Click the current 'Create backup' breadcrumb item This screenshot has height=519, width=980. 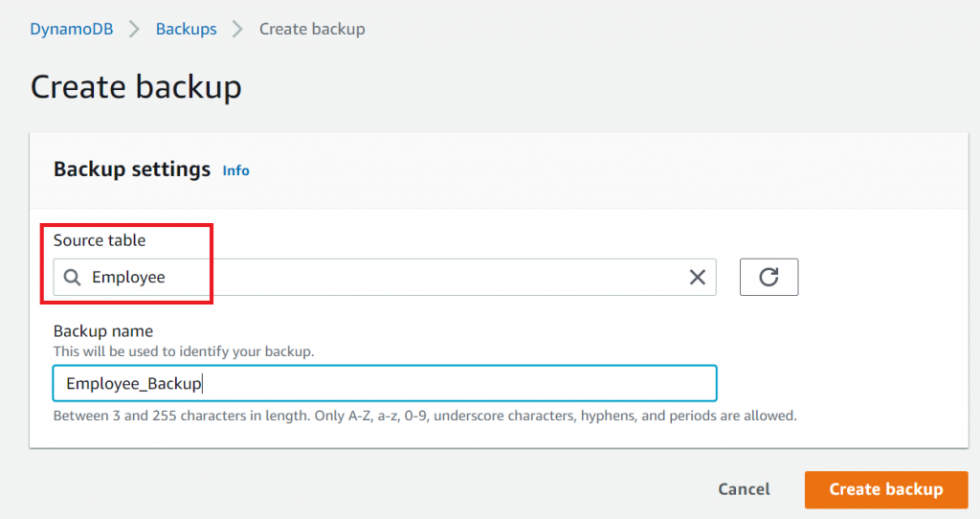(x=312, y=29)
